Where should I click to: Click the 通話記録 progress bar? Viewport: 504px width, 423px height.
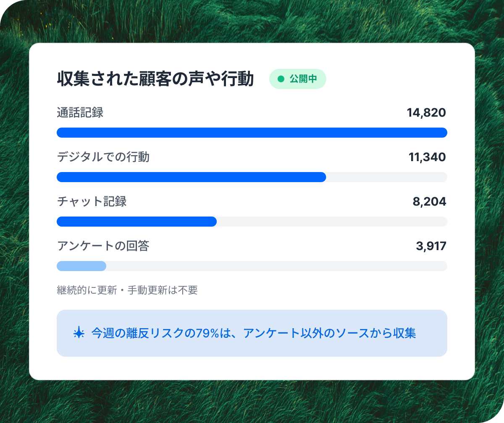click(252, 133)
